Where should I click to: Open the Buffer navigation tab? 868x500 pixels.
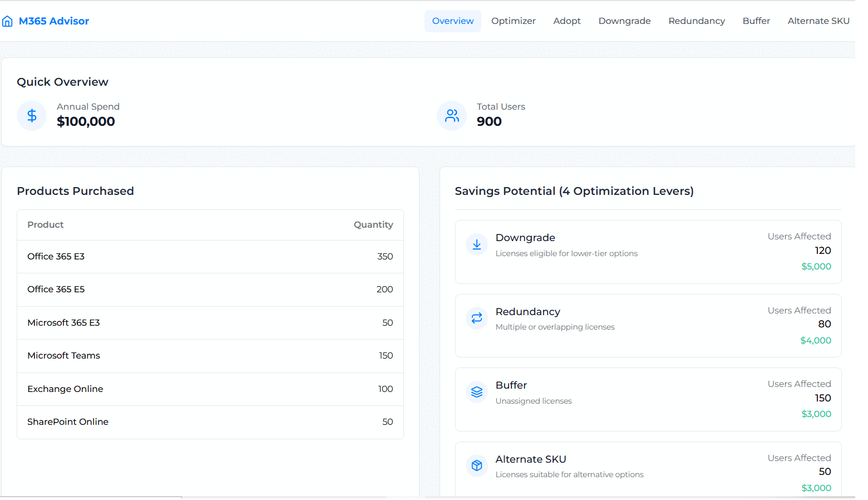756,21
